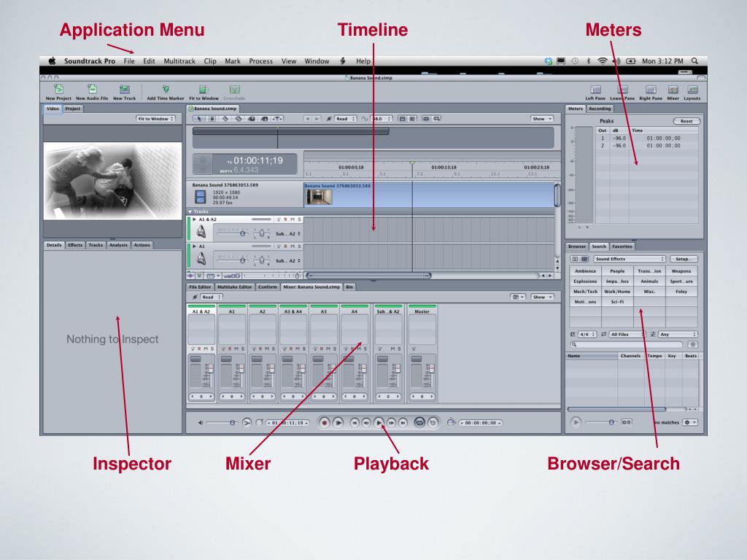
Task: Toggle the Left Pane layout icon
Action: coord(595,90)
